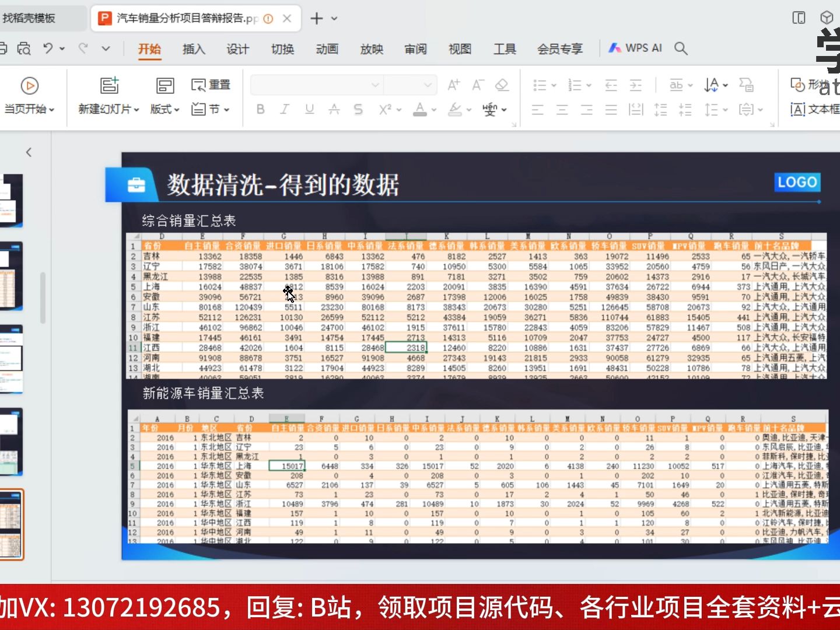This screenshot has width=840, height=630.
Task: Reset slide formatting with 重置
Action: (x=210, y=84)
